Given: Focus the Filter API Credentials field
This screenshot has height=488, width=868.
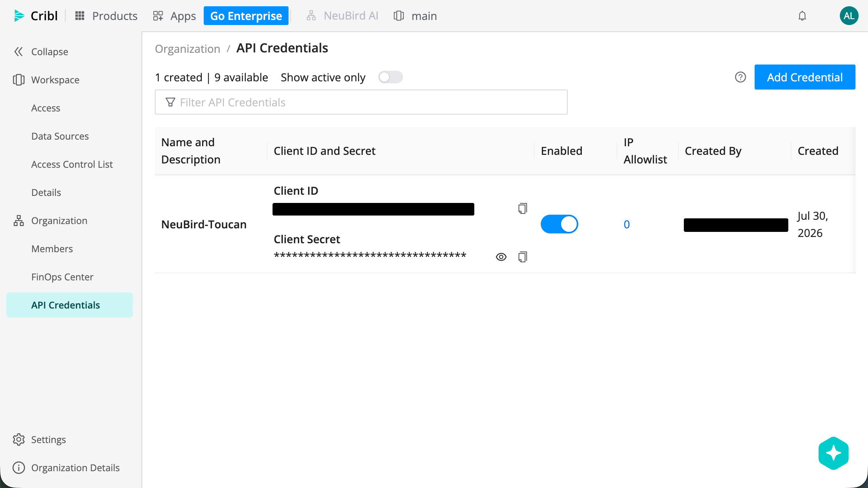Looking at the screenshot, I should (x=361, y=102).
